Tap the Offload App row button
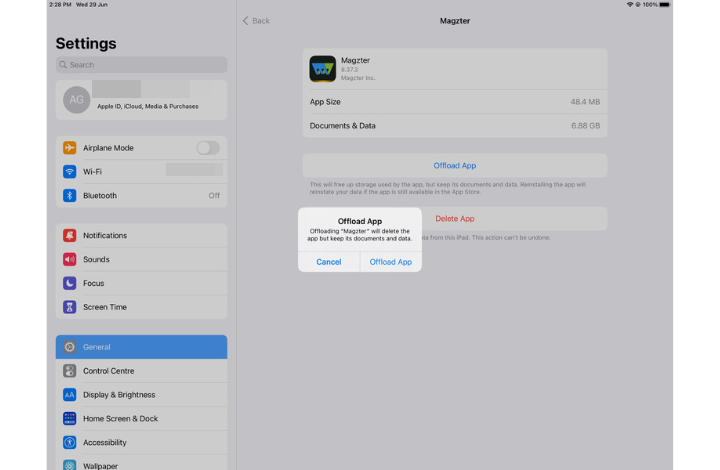720x470 pixels. point(455,166)
